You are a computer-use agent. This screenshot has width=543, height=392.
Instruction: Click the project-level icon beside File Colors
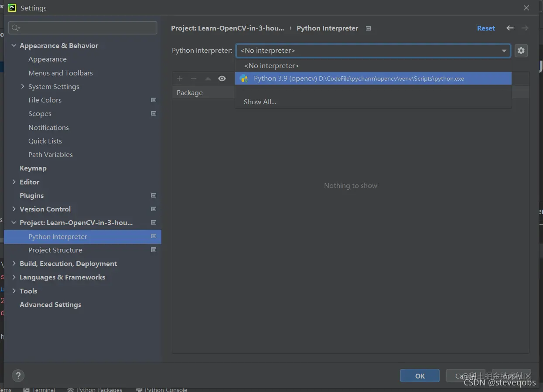pos(154,100)
